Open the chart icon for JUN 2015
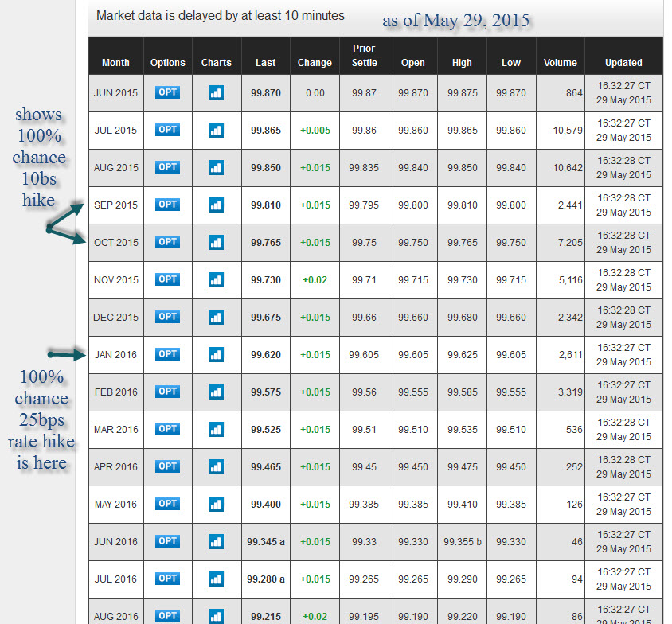Image resolution: width=672 pixels, height=624 pixels. click(217, 93)
